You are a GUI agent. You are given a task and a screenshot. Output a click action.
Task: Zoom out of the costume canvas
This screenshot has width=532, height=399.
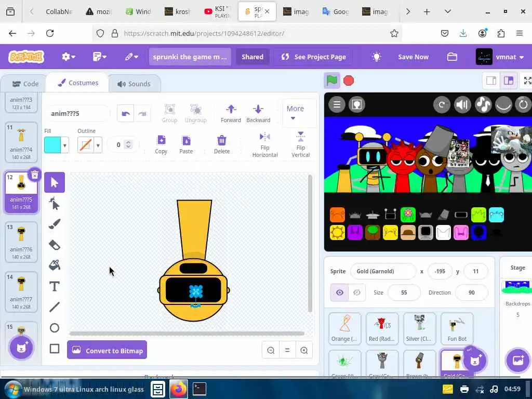coord(271,350)
